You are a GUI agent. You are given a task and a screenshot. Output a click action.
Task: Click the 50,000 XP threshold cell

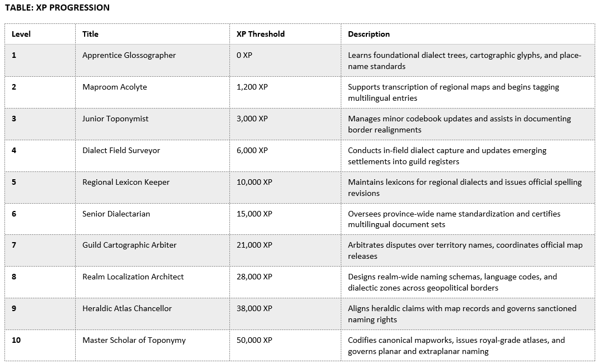pos(254,340)
